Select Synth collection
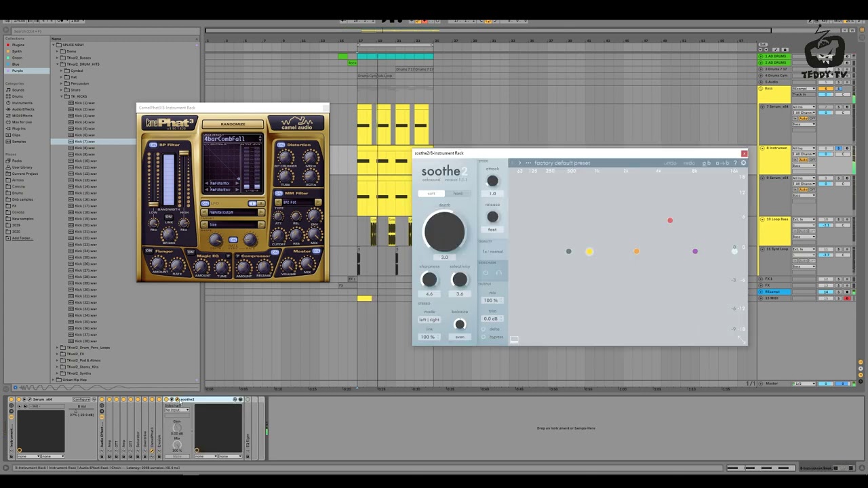This screenshot has height=488, width=868. (x=17, y=52)
